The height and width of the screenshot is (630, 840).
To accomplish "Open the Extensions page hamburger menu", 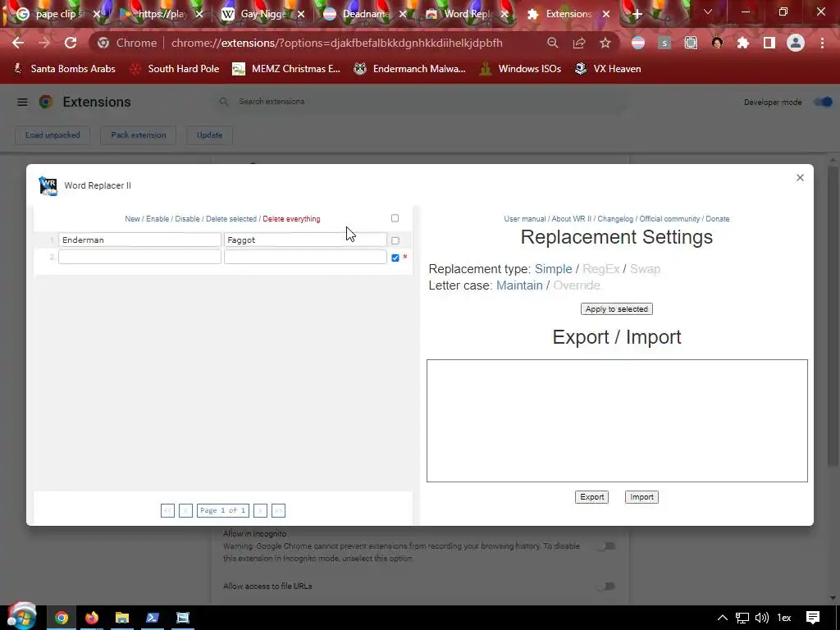I will pos(22,102).
